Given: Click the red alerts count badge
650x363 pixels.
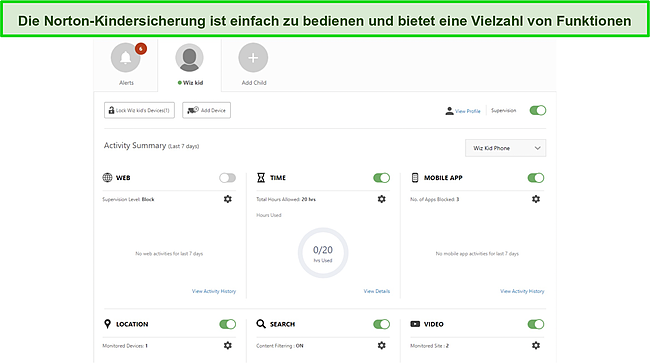Looking at the screenshot, I should pyautogui.click(x=141, y=49).
